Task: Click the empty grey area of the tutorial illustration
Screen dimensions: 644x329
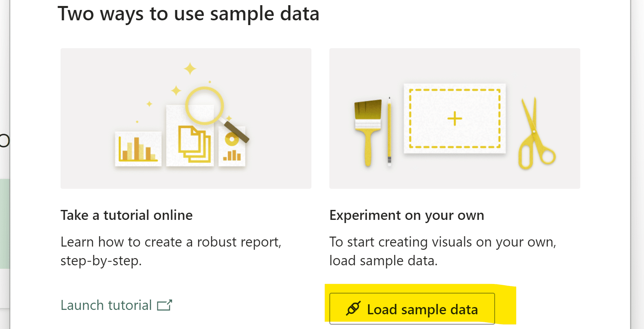Action: pos(92,80)
